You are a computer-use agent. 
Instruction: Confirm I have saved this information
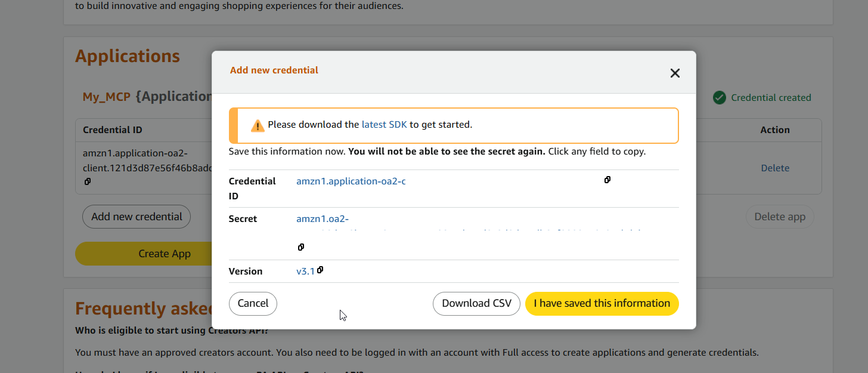click(602, 303)
